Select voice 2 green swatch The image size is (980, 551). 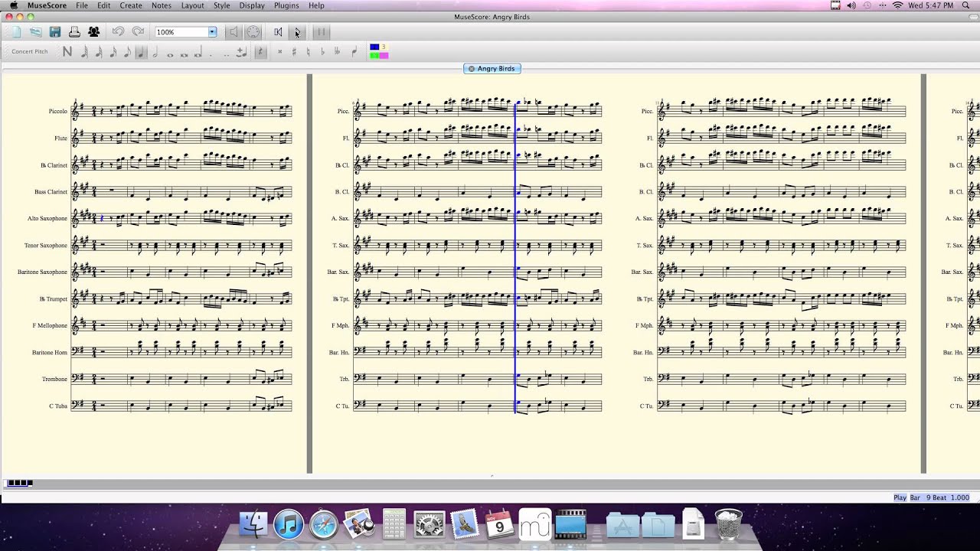(x=374, y=55)
